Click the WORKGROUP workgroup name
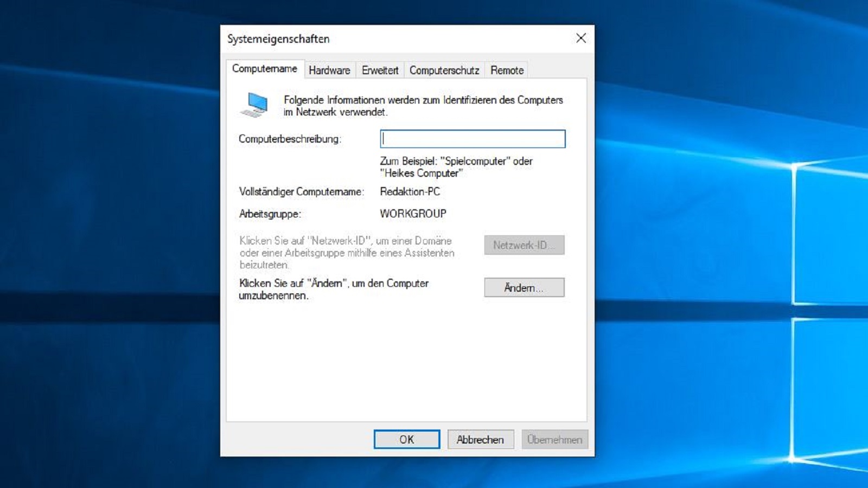 [x=412, y=213]
